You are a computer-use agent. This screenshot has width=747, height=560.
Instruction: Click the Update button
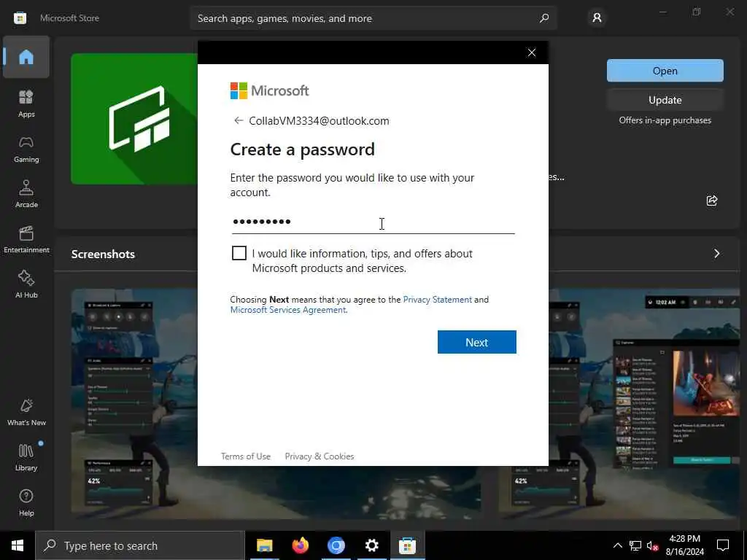tap(665, 100)
